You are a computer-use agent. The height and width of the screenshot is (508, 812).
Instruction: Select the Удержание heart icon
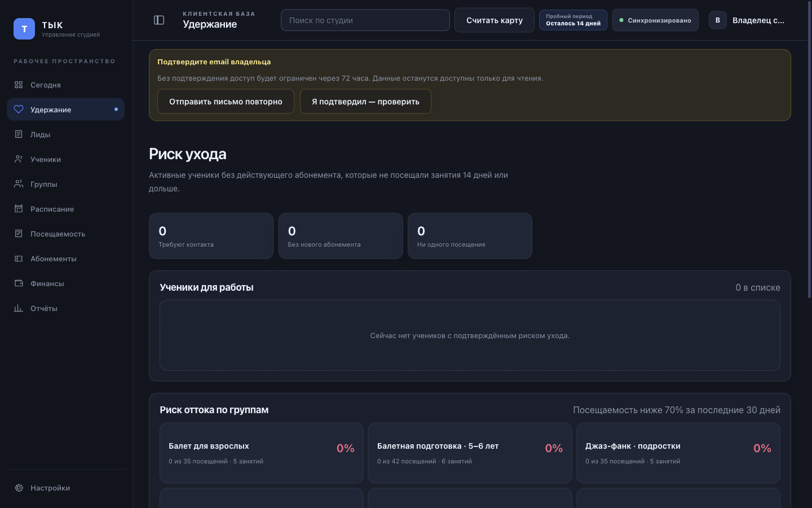(x=19, y=110)
